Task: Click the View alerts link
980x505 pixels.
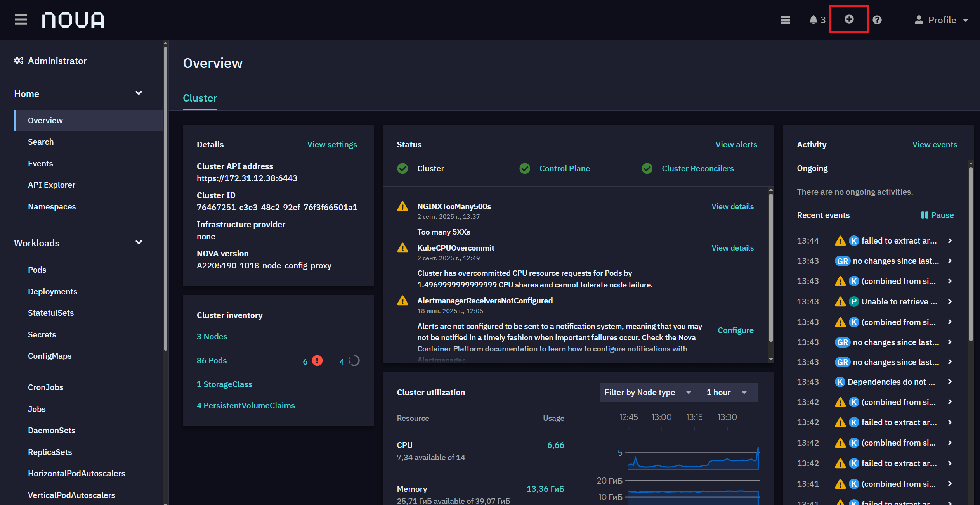Action: coord(736,144)
